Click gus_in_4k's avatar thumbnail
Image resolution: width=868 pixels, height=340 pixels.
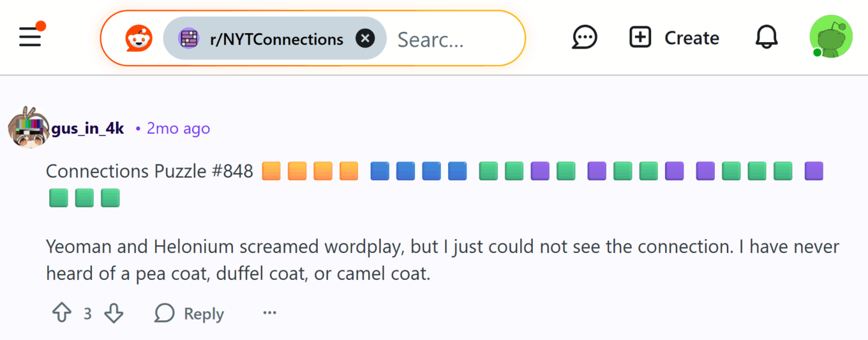pos(27,127)
